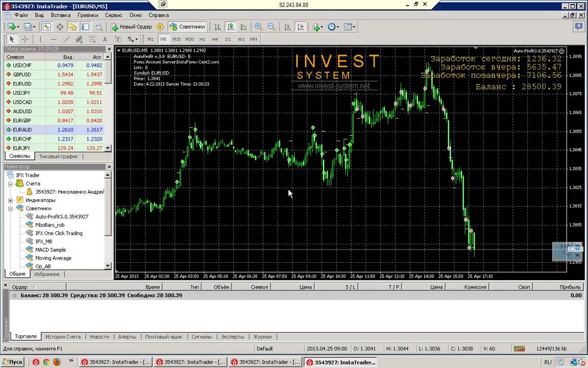588x368 pixels.
Task: Switch chart to line chart icon
Action: click(243, 27)
